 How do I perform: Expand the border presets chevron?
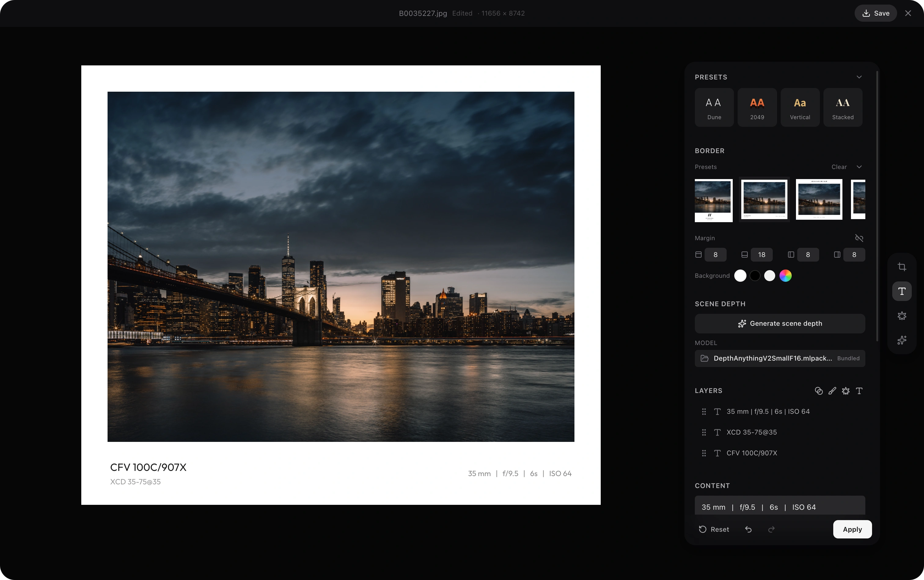pyautogui.click(x=859, y=167)
